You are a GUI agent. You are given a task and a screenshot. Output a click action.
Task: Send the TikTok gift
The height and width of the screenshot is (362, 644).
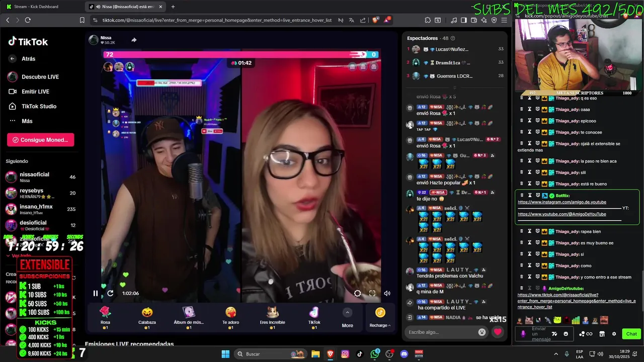point(314,317)
